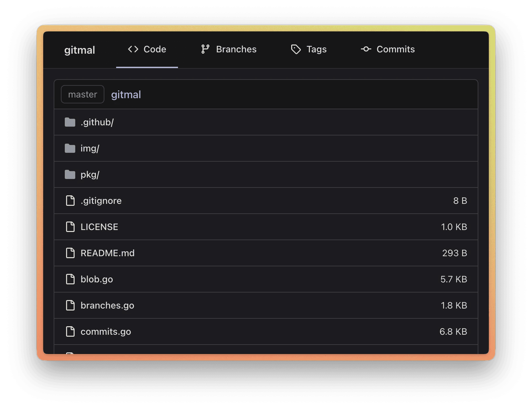Click the .github folder icon

[70, 122]
